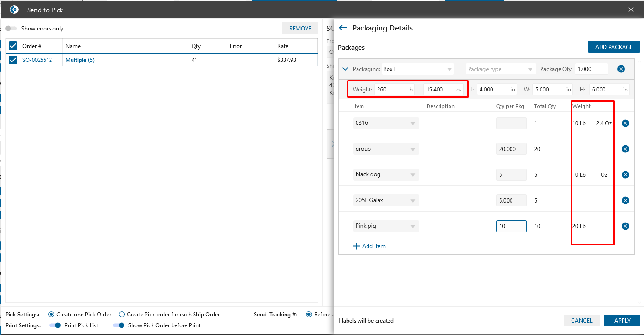The width and height of the screenshot is (644, 335).
Task: Remove the Box L package
Action: (x=621, y=69)
